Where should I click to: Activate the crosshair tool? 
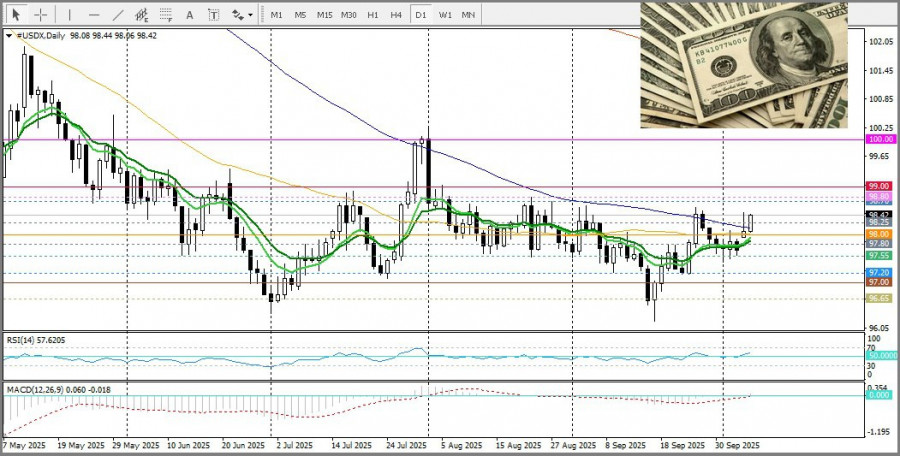40,15
